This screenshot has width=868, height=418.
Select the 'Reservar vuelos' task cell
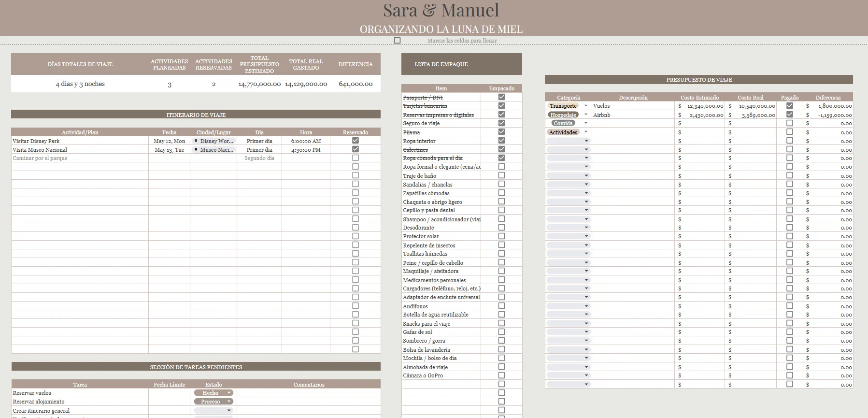point(80,393)
